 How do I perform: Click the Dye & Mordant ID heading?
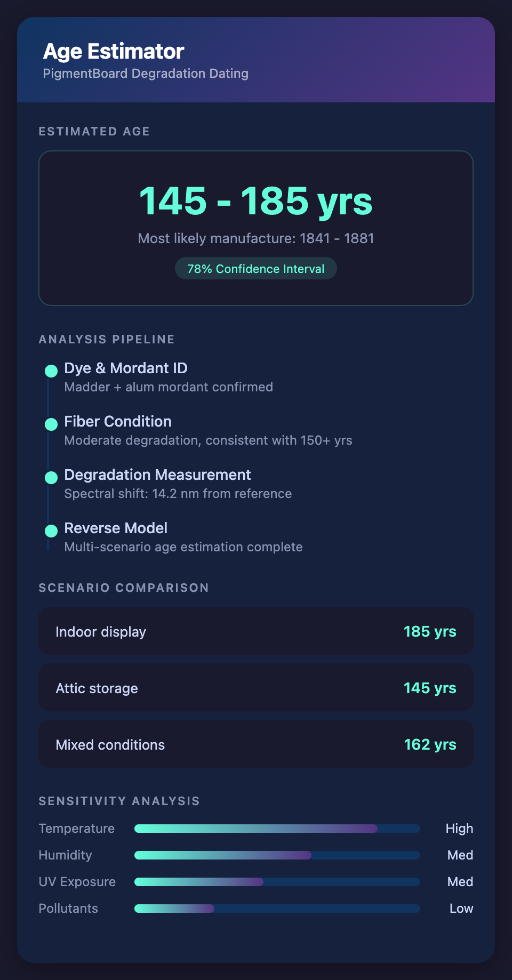[126, 368]
